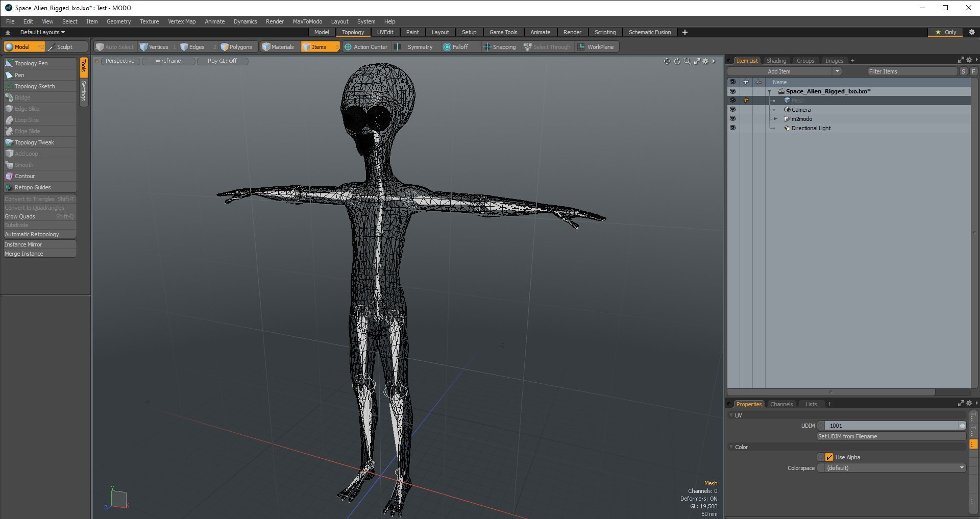Screen dimensions: 980x519
Task: Activate Topology Sketch tool
Action: 40,86
